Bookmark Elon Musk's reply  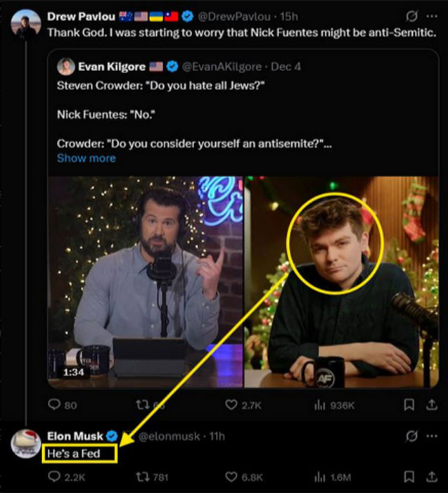(409, 477)
